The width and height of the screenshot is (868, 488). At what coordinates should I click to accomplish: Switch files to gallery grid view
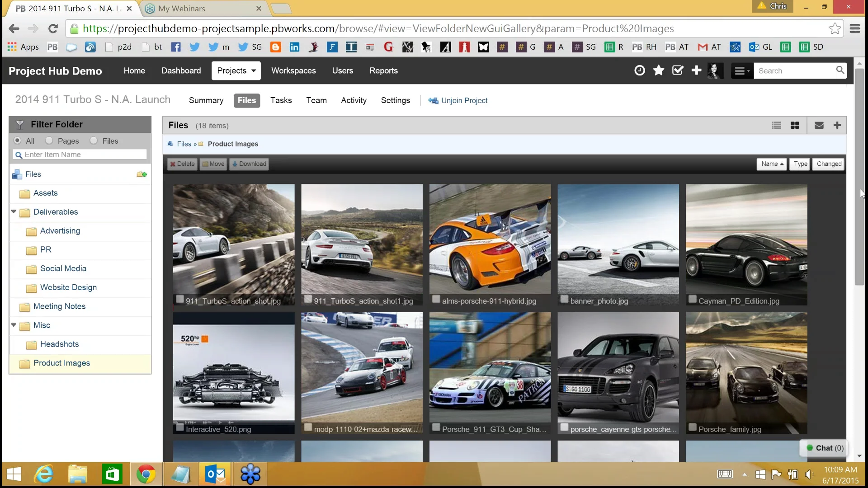point(795,126)
